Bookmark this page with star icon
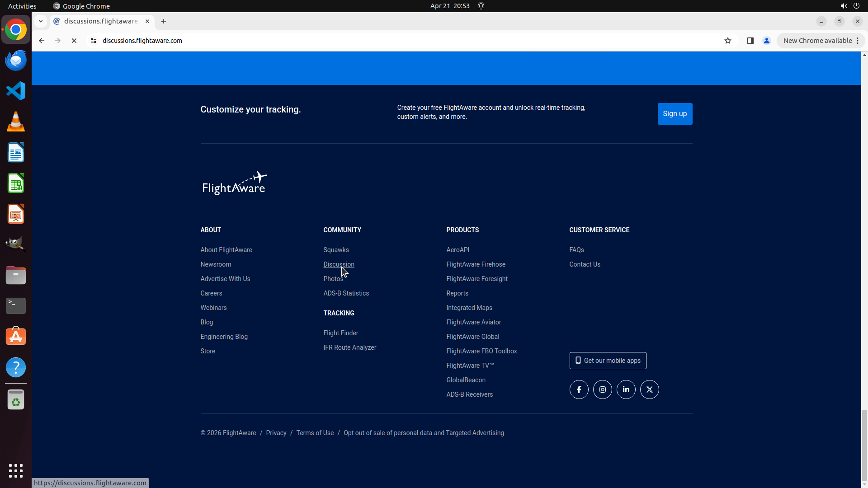The width and height of the screenshot is (868, 488). 727,41
